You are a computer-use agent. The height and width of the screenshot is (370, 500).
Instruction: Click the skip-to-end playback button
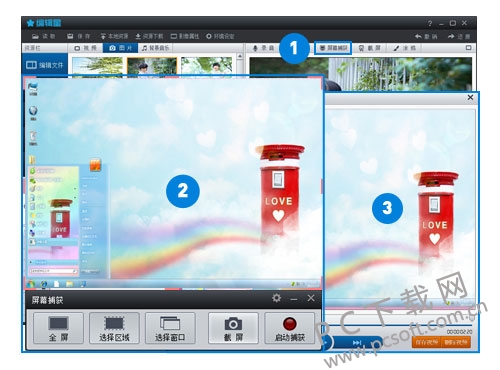(357, 342)
